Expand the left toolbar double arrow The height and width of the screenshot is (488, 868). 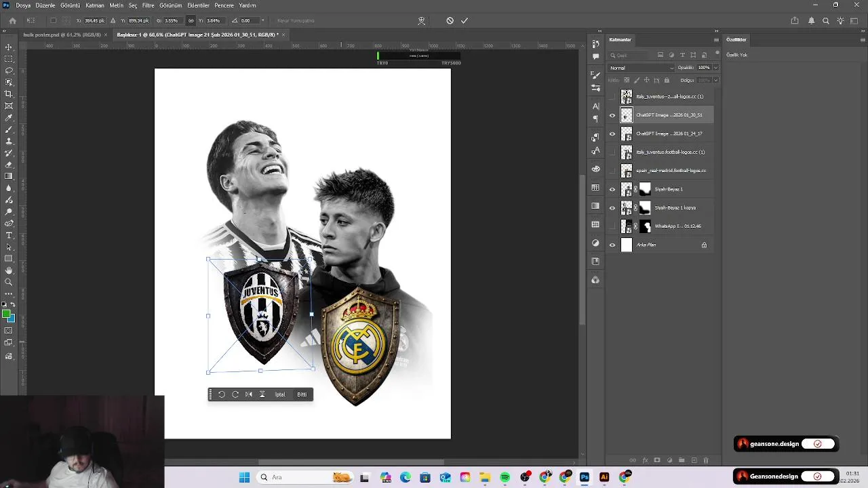(5, 31)
